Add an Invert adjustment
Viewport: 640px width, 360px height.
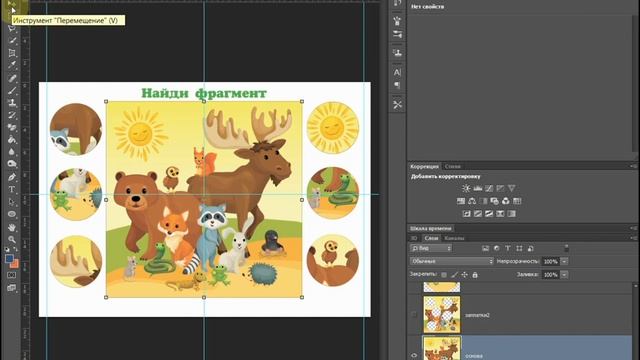[x=467, y=213]
